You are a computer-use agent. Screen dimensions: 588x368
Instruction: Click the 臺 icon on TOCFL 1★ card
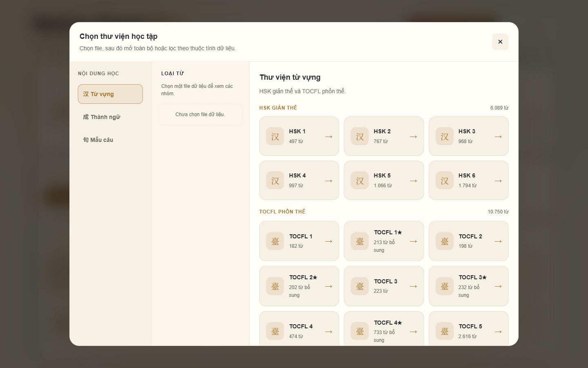(x=360, y=241)
